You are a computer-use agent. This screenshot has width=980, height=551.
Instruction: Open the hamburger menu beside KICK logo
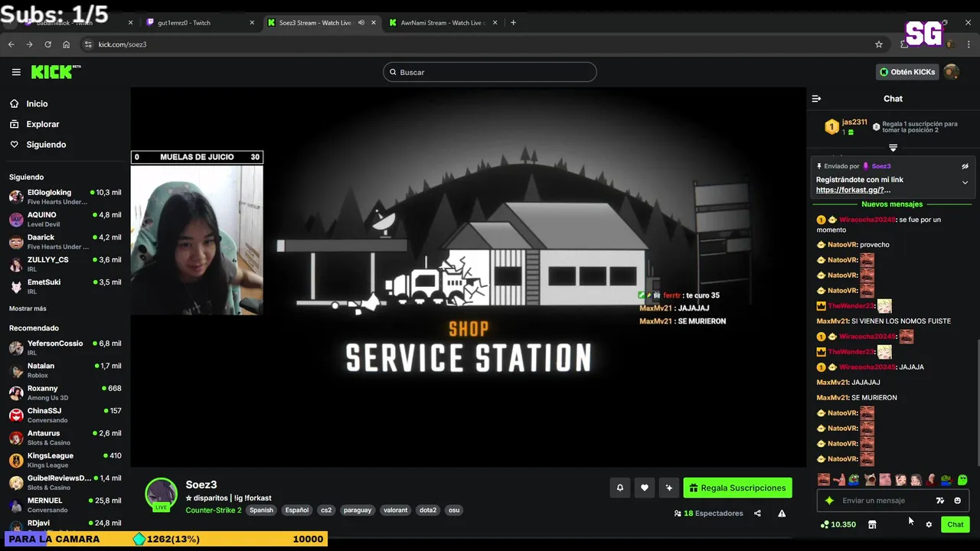pos(16,72)
